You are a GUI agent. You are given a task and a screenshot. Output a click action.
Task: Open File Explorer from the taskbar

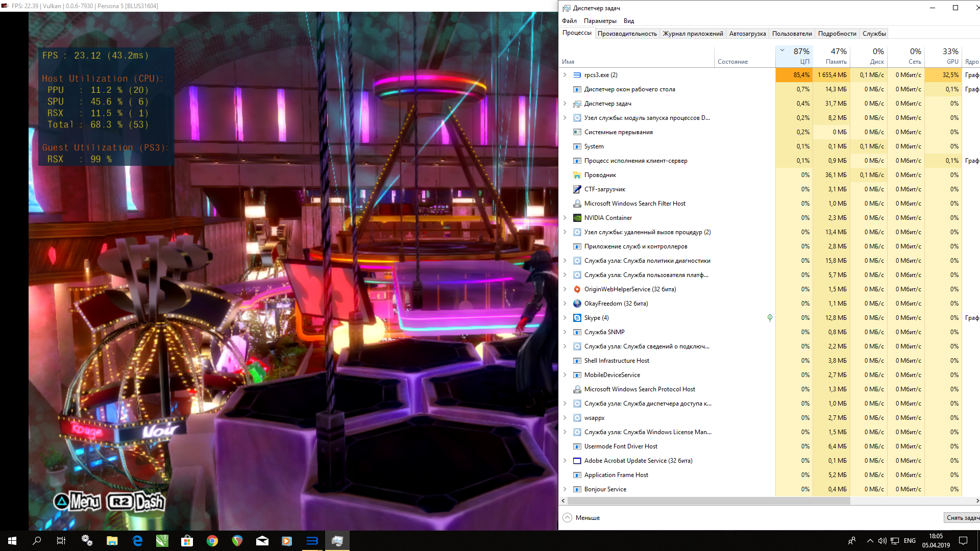[112, 541]
